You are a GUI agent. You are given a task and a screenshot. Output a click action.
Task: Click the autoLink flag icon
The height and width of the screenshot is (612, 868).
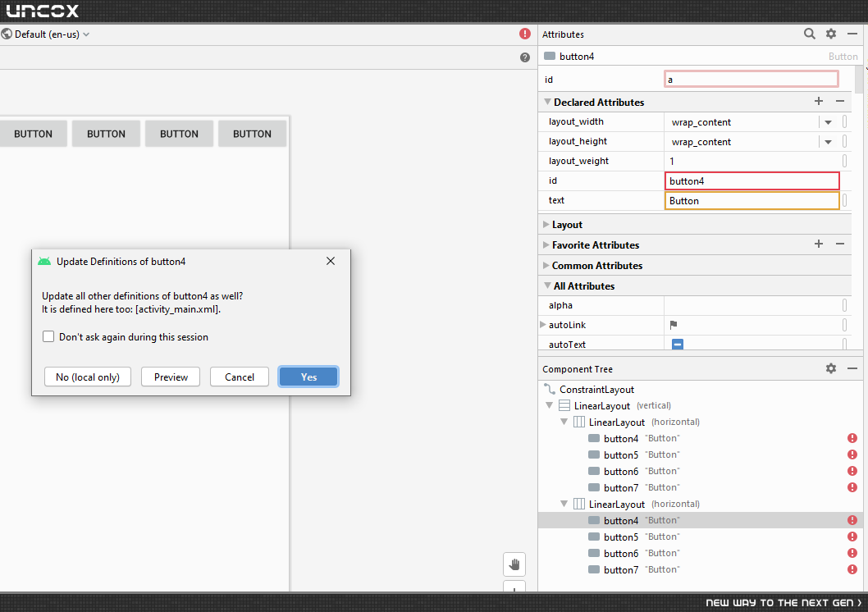673,325
